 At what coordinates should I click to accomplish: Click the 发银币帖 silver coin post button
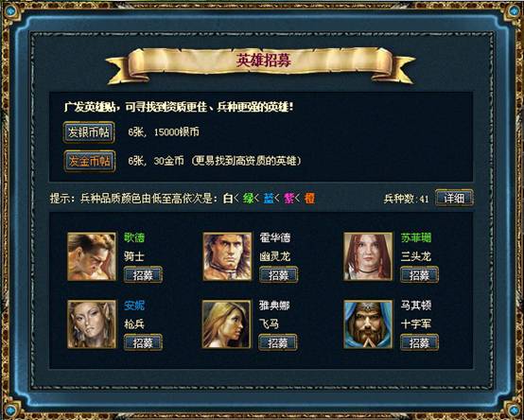pyautogui.click(x=89, y=132)
